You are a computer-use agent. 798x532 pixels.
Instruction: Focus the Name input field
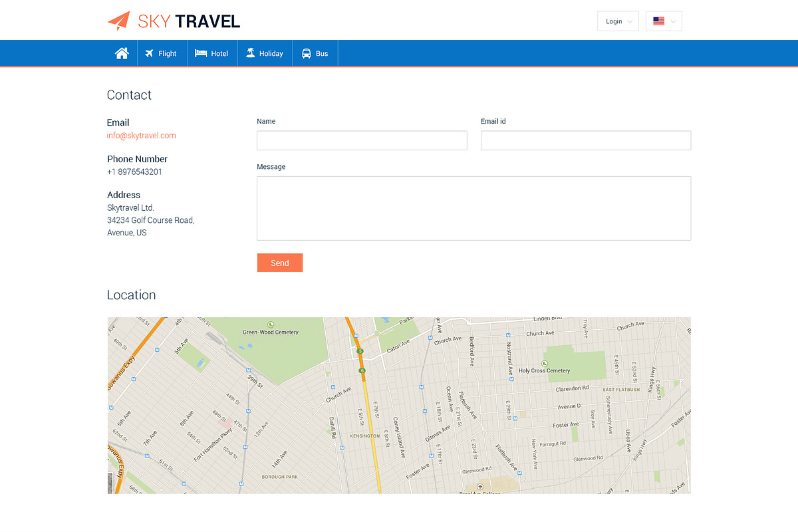(x=362, y=140)
